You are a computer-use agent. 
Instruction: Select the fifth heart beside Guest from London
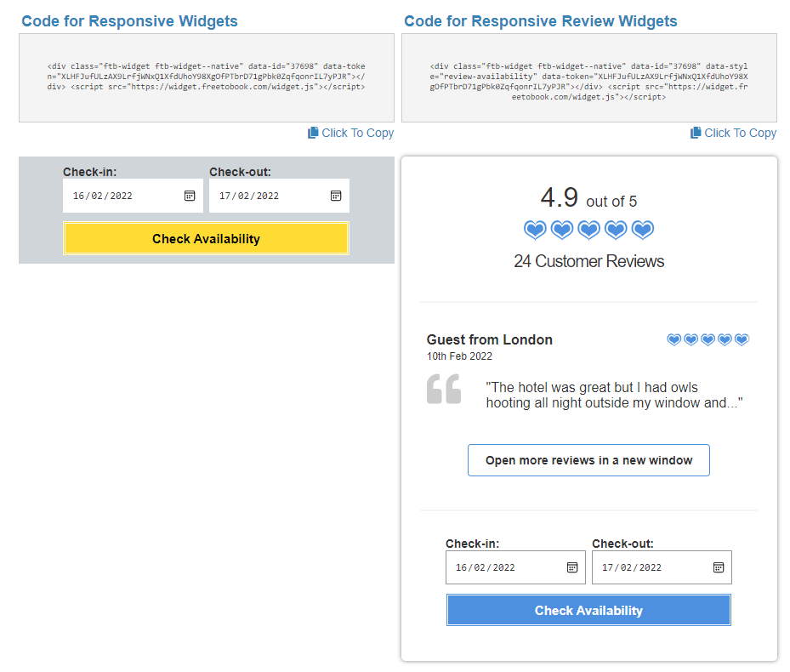[x=742, y=339]
